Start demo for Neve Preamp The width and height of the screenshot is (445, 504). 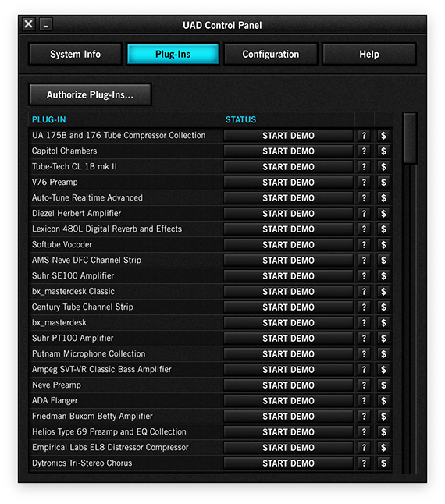coord(288,385)
